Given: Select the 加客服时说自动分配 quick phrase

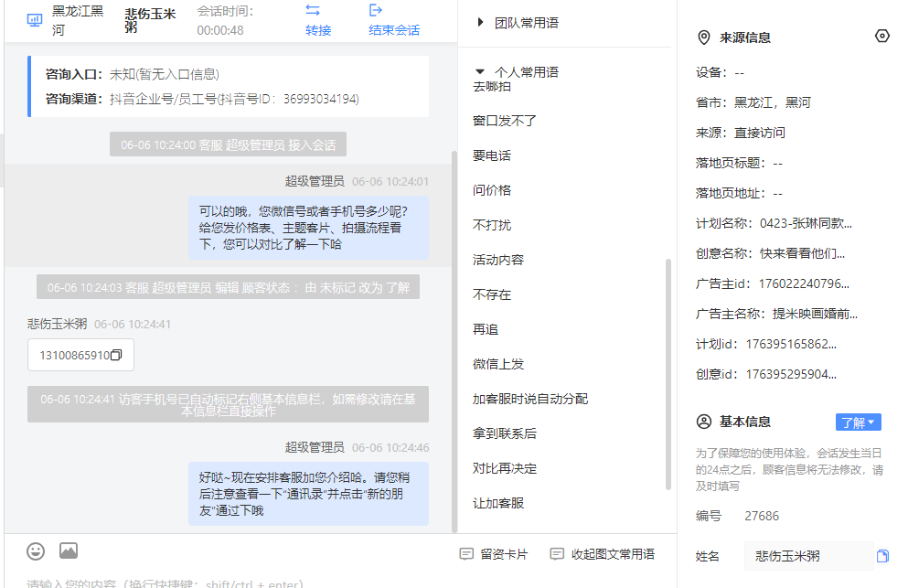Looking at the screenshot, I should point(529,399).
